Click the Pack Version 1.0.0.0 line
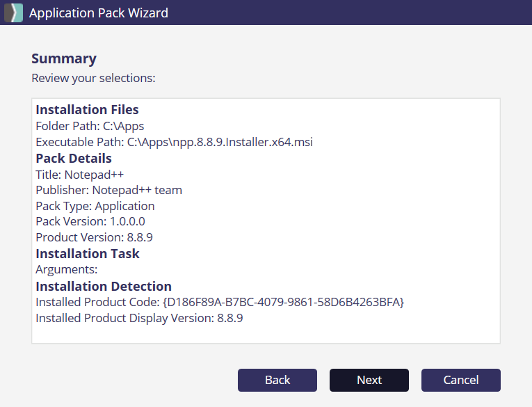 pos(90,221)
